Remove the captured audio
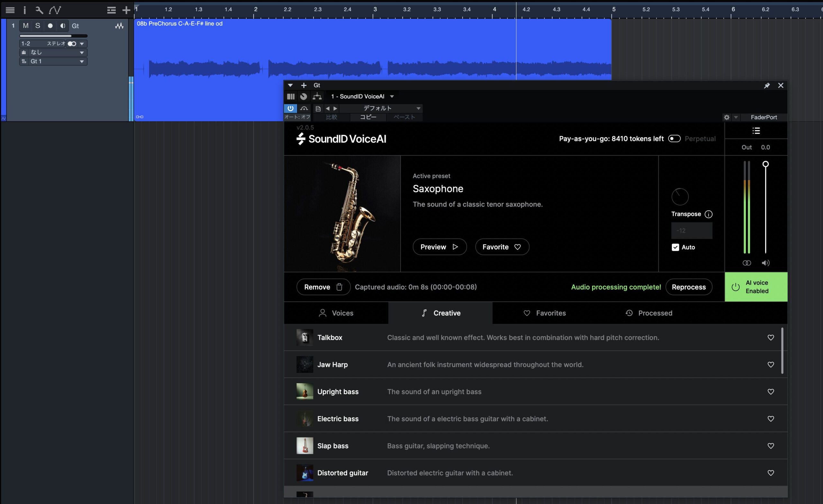823x504 pixels. point(323,287)
